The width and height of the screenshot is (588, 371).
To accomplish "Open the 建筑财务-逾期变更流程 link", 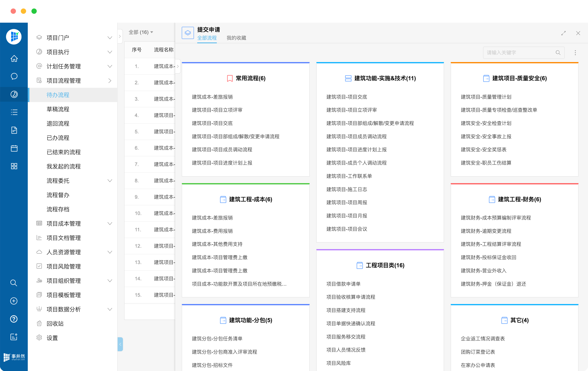I will (486, 231).
